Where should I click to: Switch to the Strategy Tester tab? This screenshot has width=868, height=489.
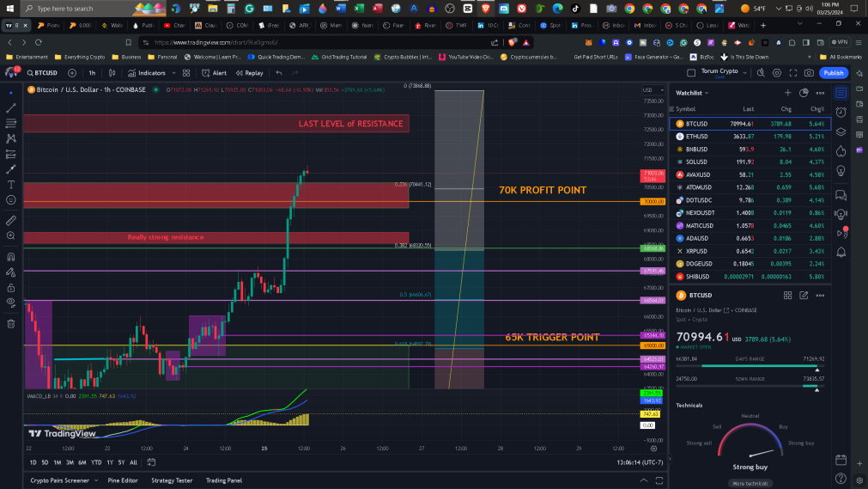172,480
